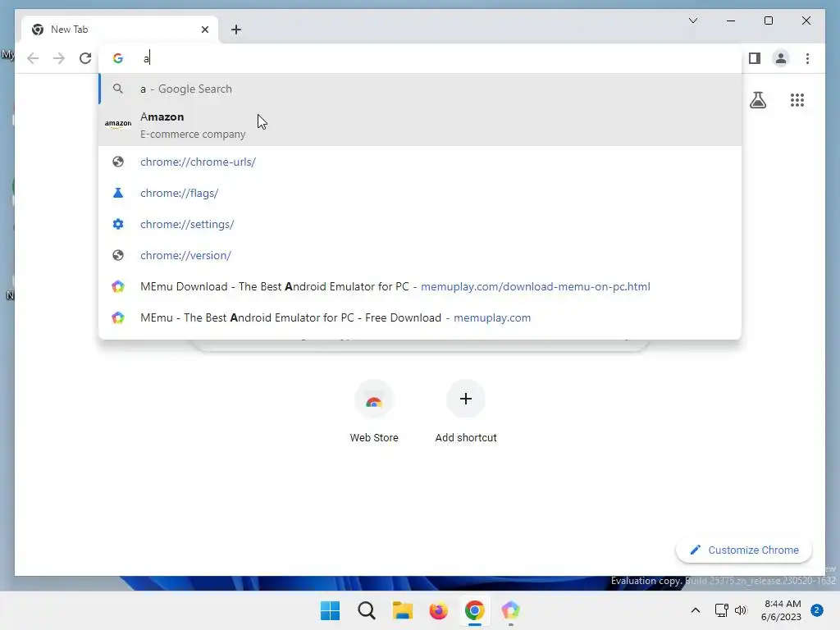Reload the page with refresh icon
This screenshot has height=630, width=840.
tap(85, 58)
